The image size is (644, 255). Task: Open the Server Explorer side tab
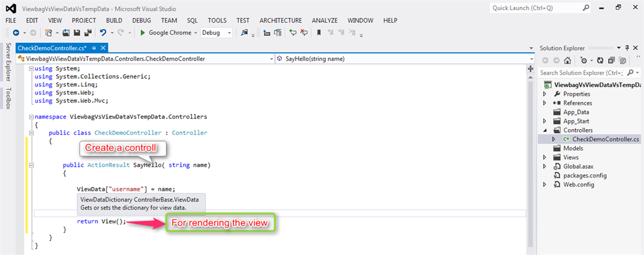8,62
